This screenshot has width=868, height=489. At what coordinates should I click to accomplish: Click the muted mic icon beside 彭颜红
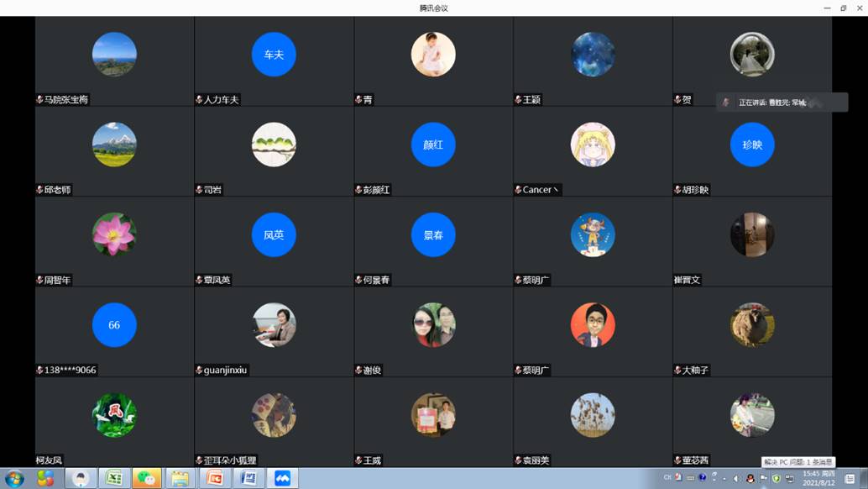coord(358,190)
